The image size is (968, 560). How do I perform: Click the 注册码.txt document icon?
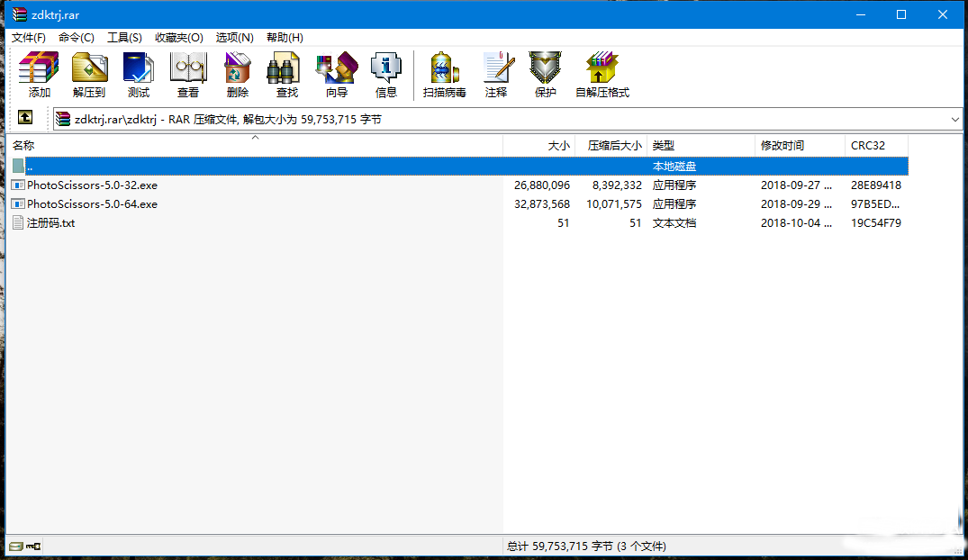pyautogui.click(x=19, y=223)
